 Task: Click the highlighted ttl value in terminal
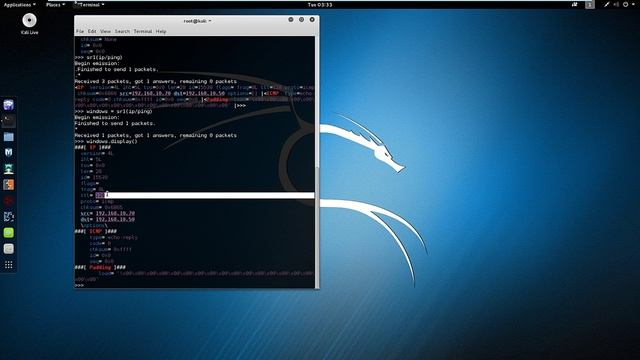100,195
